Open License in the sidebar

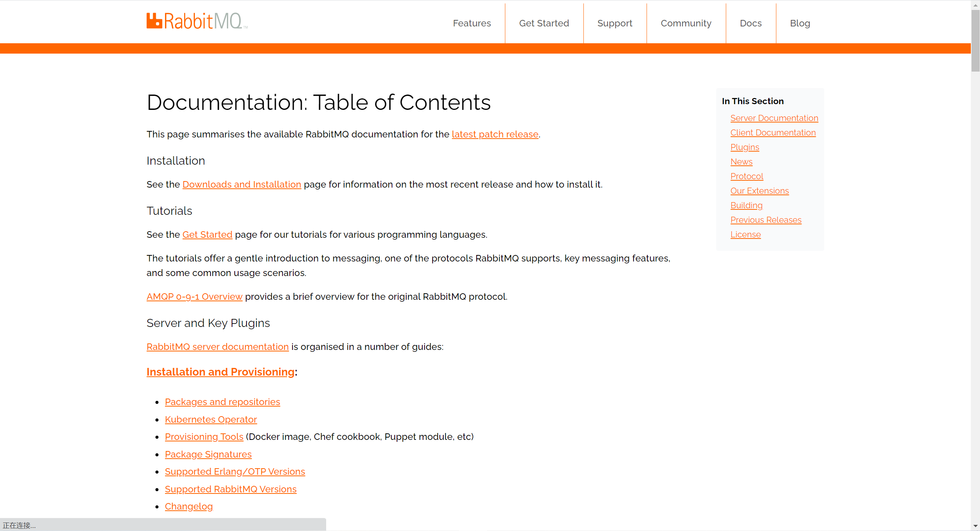(745, 235)
